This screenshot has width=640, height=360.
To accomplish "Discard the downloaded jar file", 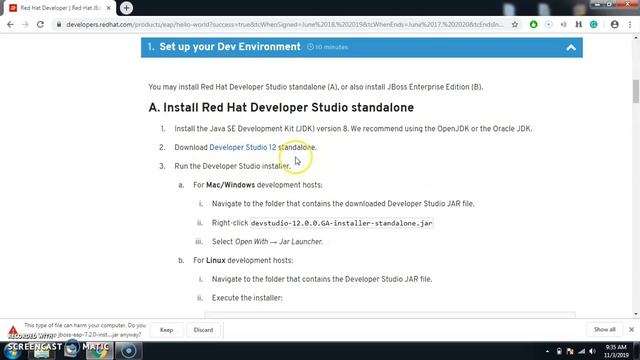I will click(203, 330).
